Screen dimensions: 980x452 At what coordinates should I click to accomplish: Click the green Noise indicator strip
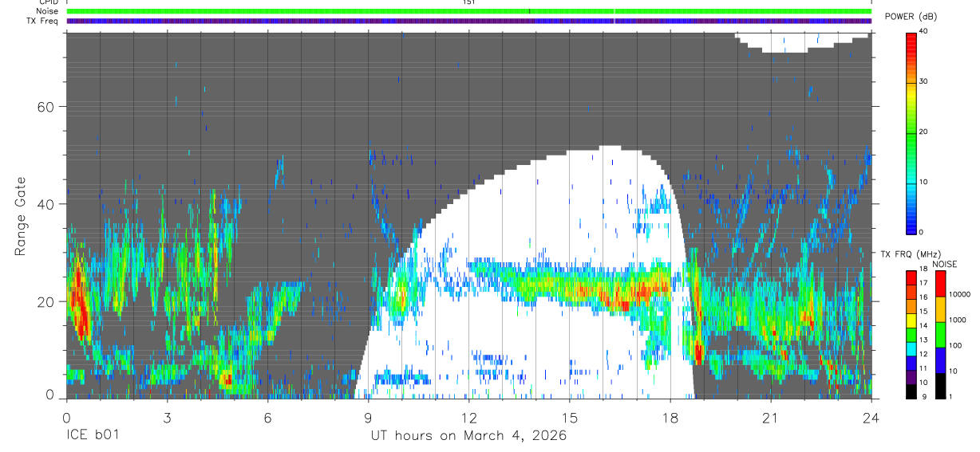(468, 11)
